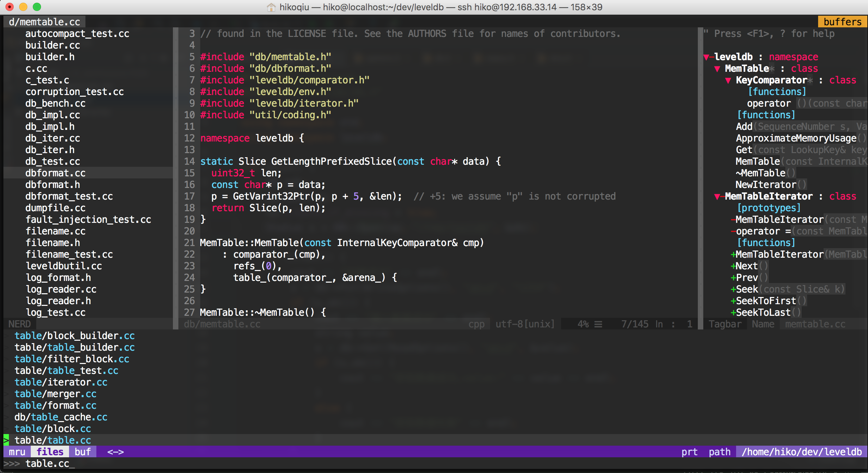
Task: Select the d/memtable.cc buffer tab
Action: [44, 22]
